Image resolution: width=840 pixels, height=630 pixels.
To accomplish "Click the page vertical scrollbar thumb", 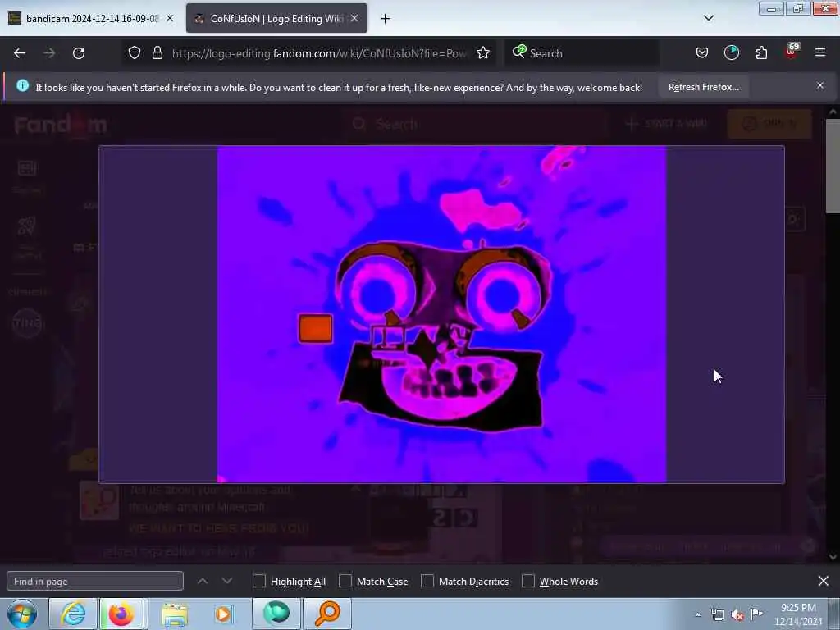I will tap(833, 166).
